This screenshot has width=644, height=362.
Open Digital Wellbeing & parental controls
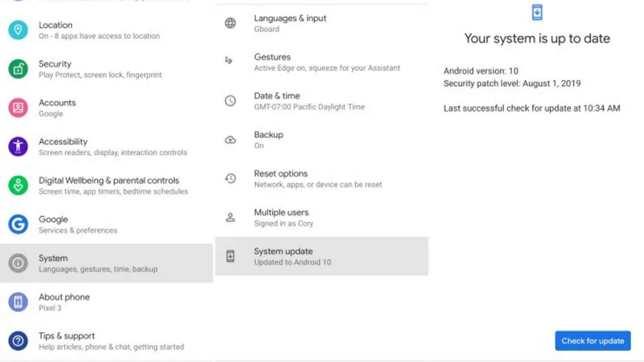click(x=106, y=185)
